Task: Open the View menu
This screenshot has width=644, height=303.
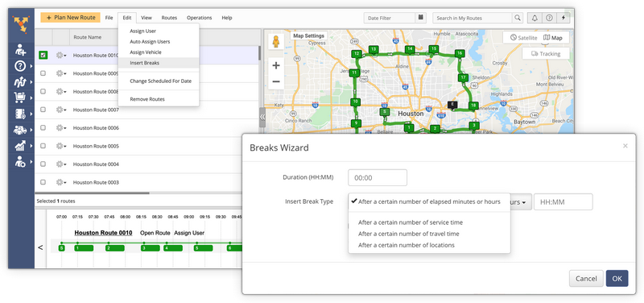Action: click(147, 18)
